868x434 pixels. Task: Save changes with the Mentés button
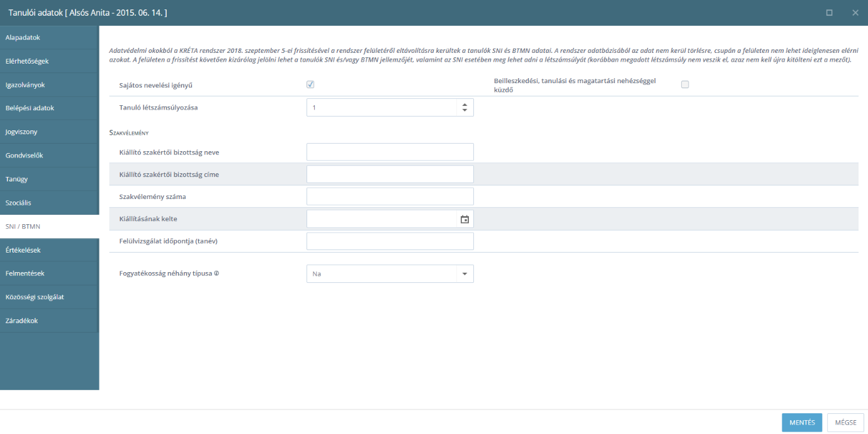tap(802, 423)
